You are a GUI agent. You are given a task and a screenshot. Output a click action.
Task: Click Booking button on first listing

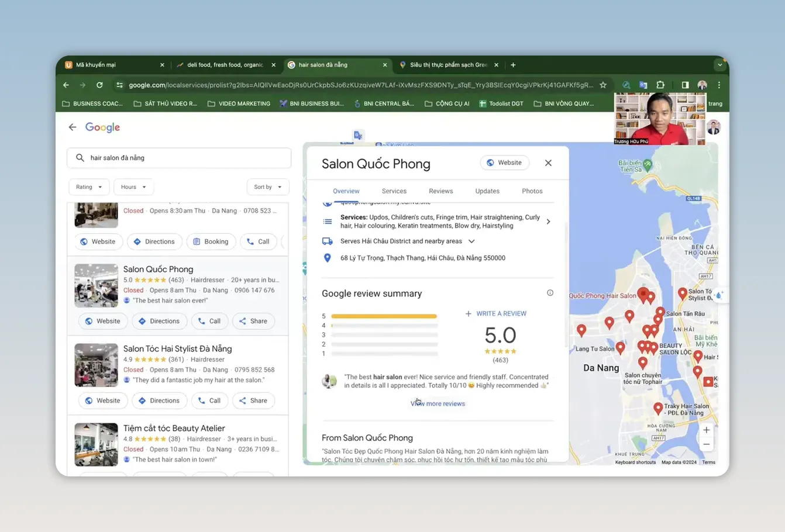[211, 241]
